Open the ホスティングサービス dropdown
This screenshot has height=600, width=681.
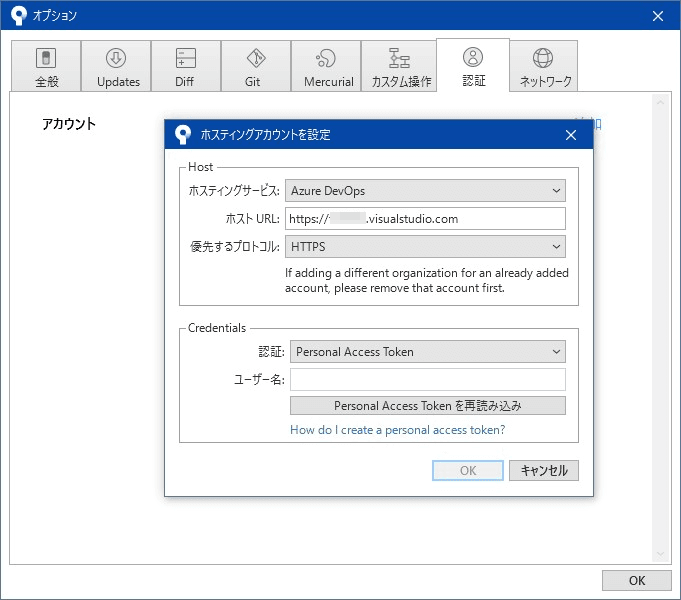425,190
